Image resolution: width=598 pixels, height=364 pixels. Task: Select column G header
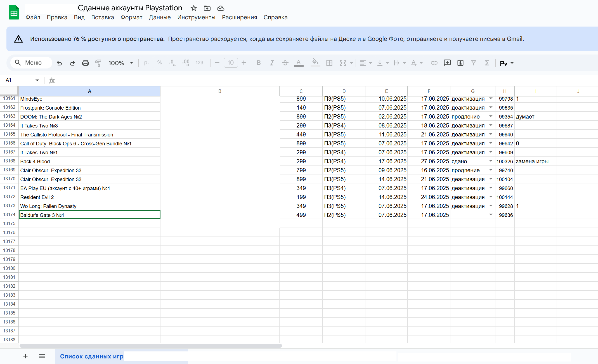pos(472,91)
